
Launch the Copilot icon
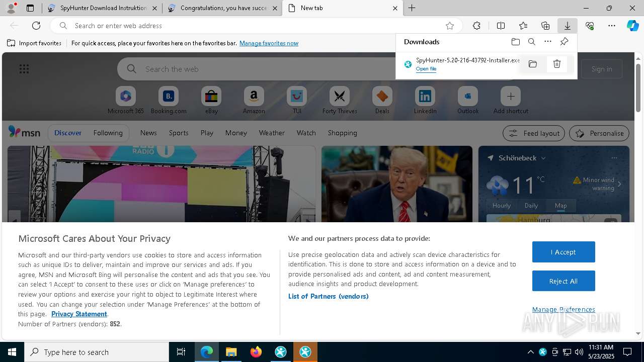coord(632,26)
